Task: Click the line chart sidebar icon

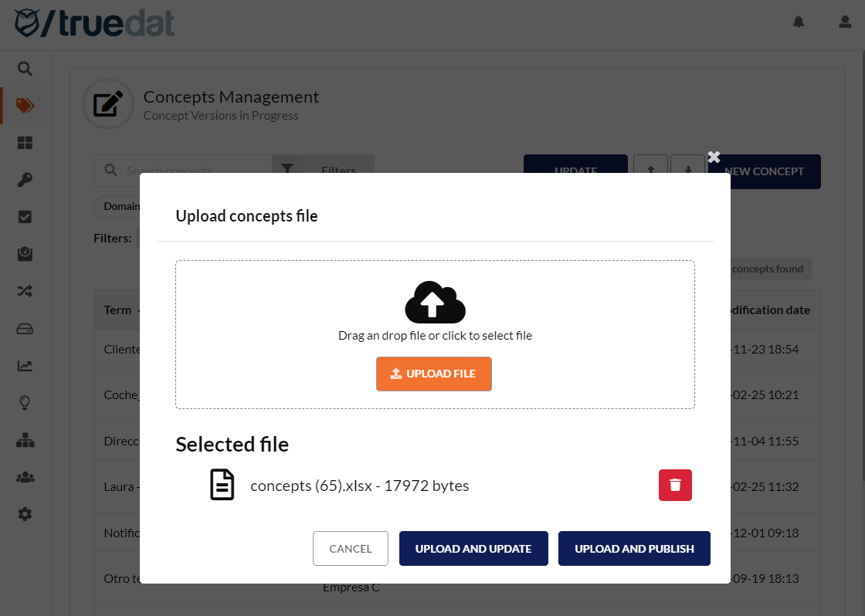Action: click(x=25, y=365)
